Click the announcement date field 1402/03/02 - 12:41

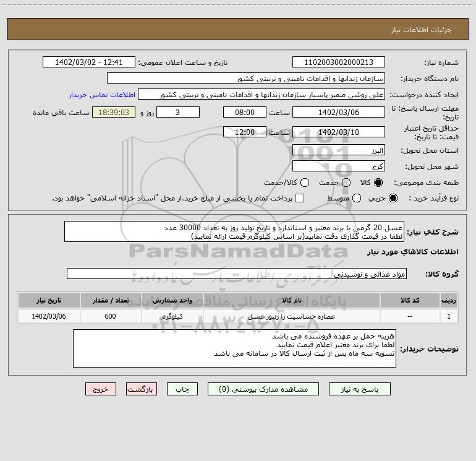click(x=88, y=62)
